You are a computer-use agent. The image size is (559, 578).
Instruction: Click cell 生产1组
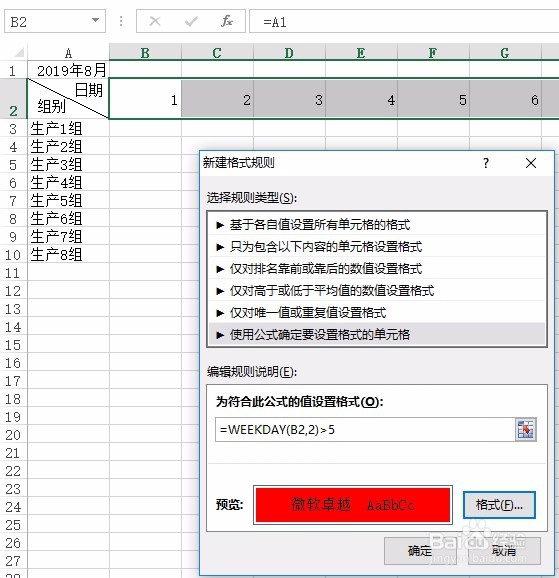pos(69,128)
